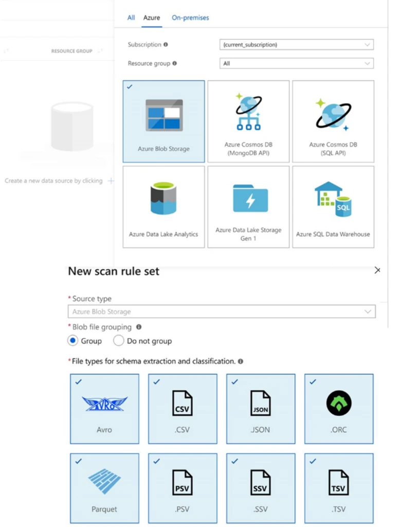This screenshot has width=420, height=527.
Task: Select the Azure Data Lake Analytics tile
Action: point(163,206)
